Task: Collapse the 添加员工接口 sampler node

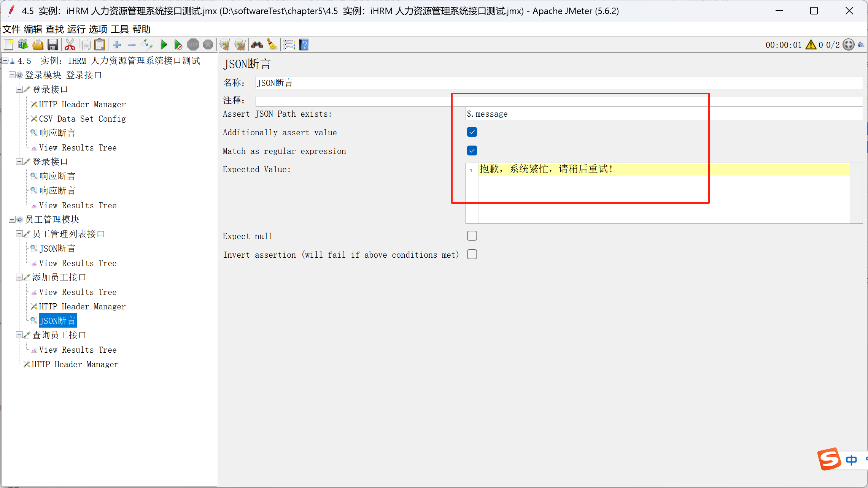Action: (x=19, y=277)
